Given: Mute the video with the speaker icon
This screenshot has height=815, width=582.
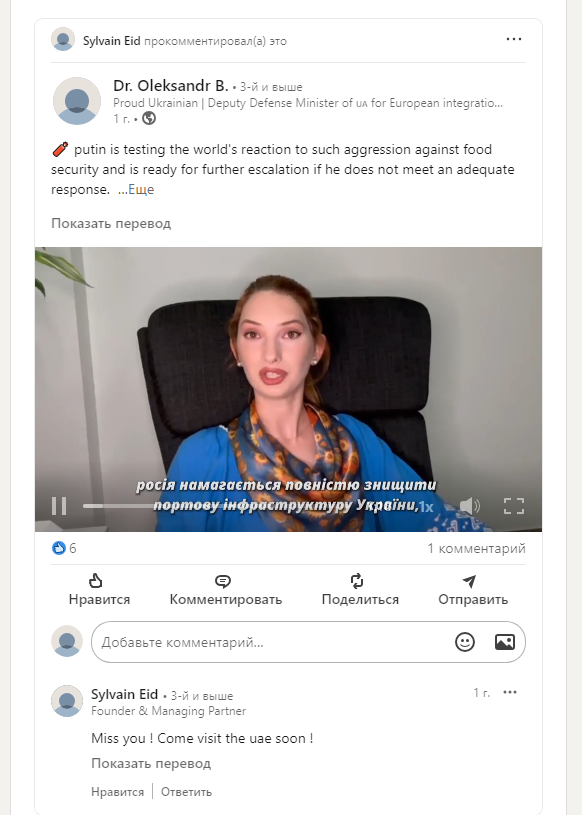Looking at the screenshot, I should 469,506.
